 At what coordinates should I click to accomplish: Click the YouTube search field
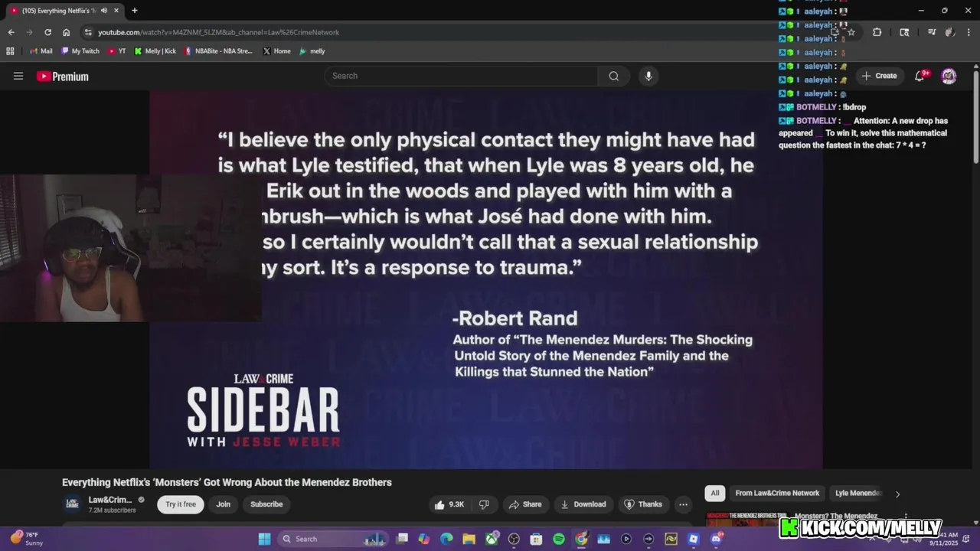click(x=462, y=76)
